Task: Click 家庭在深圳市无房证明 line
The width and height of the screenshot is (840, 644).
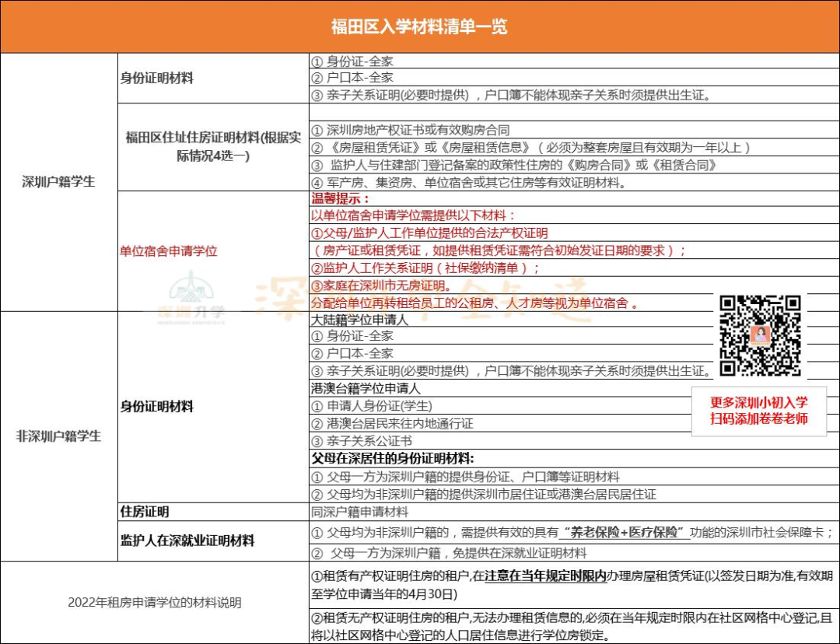Action: [x=574, y=285]
